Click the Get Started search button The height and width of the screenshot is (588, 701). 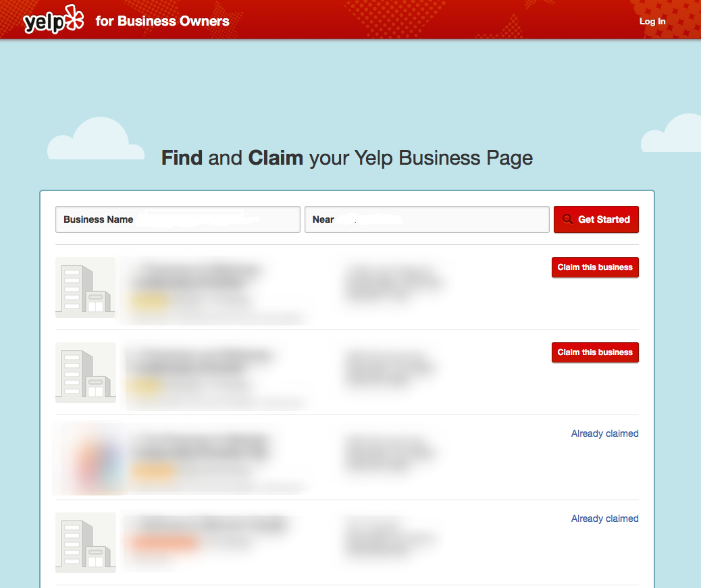click(596, 219)
